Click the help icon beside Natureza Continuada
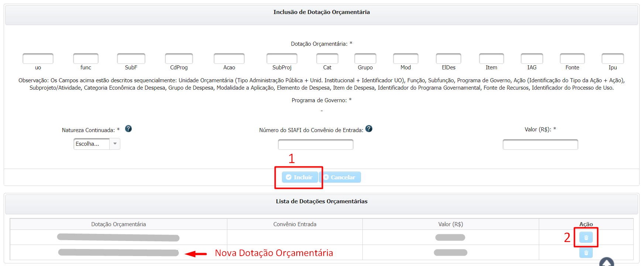The width and height of the screenshot is (644, 266). click(128, 129)
